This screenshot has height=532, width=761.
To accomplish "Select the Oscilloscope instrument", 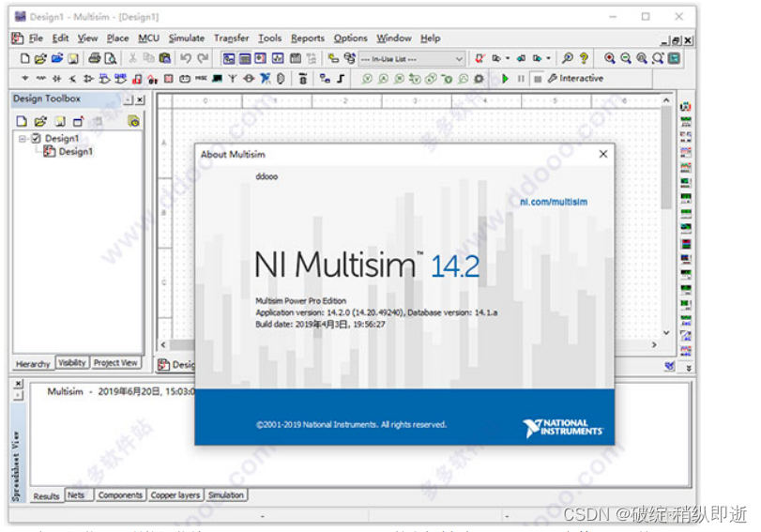I will pos(685,152).
